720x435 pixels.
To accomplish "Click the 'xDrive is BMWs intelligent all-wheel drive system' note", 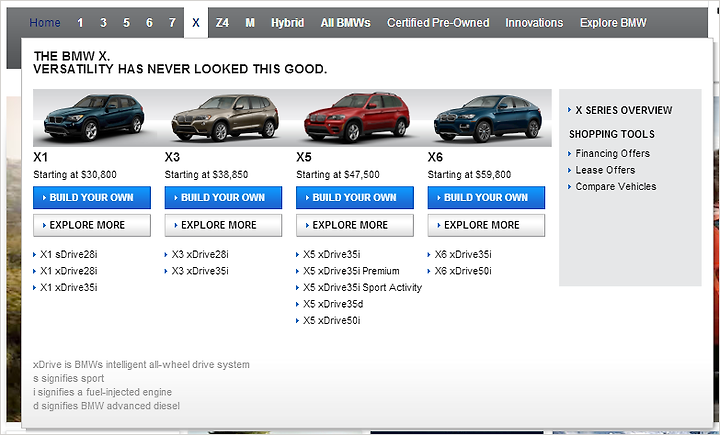I will [141, 365].
